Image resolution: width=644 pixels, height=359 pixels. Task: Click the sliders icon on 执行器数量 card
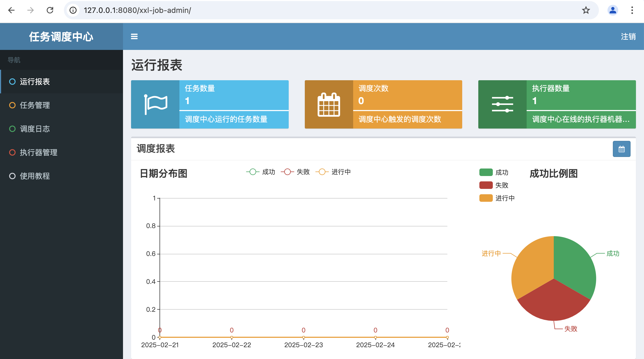502,104
